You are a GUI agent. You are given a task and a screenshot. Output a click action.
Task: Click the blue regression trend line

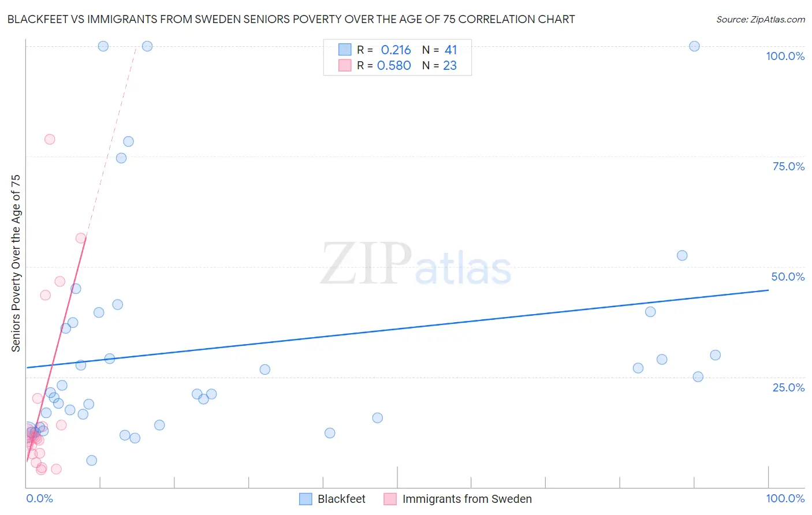coord(397,329)
